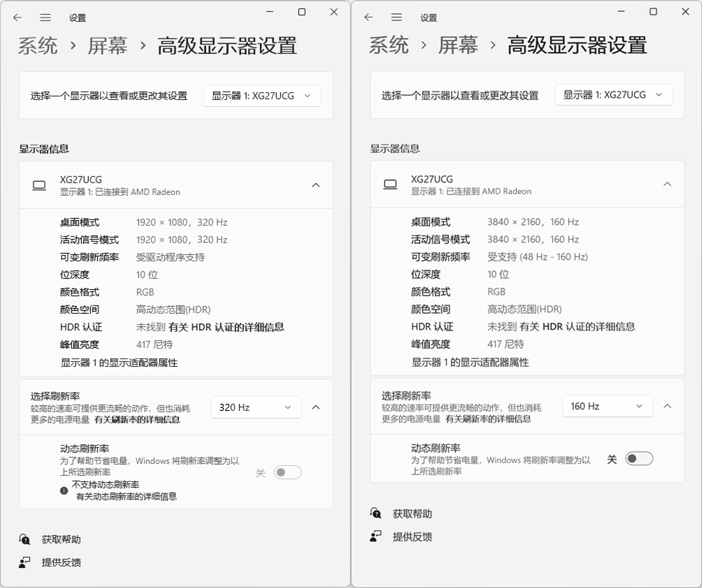Minimize the left Settings window
This screenshot has width=702, height=588.
pyautogui.click(x=270, y=12)
